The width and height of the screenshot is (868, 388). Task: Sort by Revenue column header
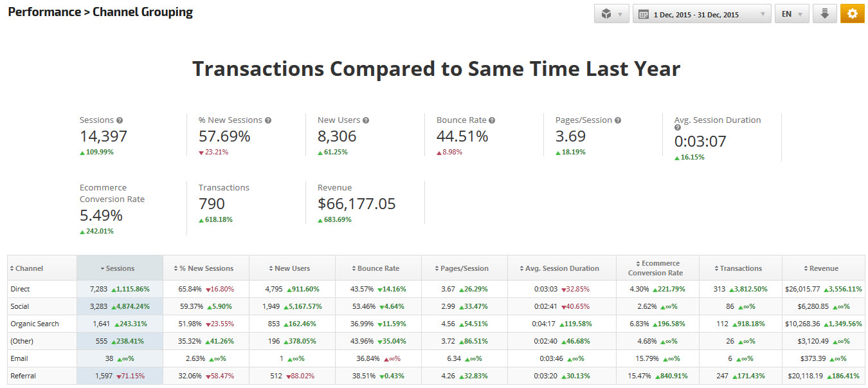(823, 268)
